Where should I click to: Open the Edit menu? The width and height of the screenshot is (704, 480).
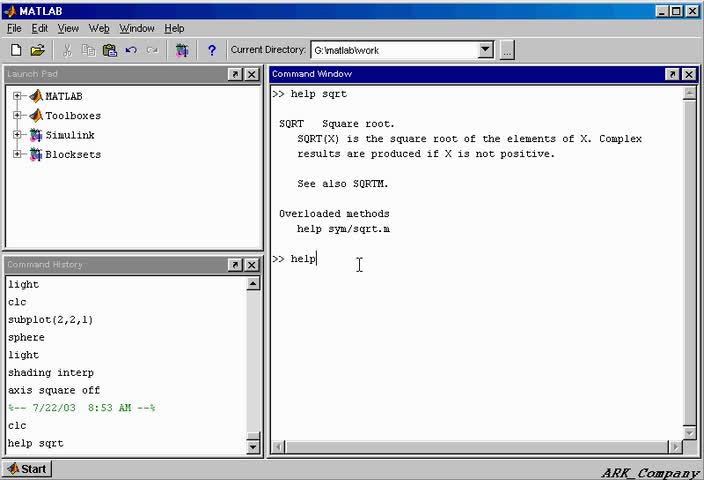(x=40, y=28)
